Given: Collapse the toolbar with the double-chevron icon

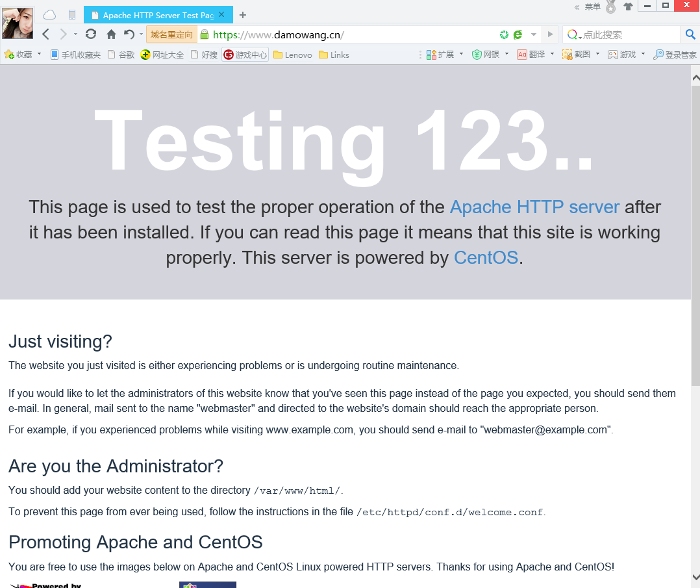Looking at the screenshot, I should click(x=577, y=7).
